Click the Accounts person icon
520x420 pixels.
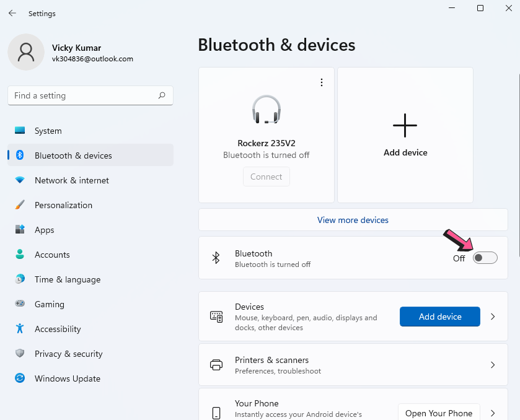(20, 254)
